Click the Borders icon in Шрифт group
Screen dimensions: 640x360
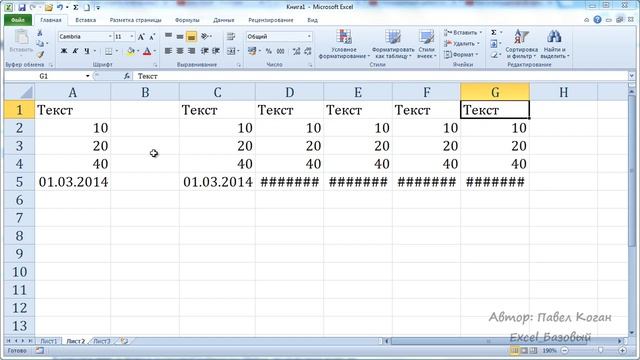(109, 51)
